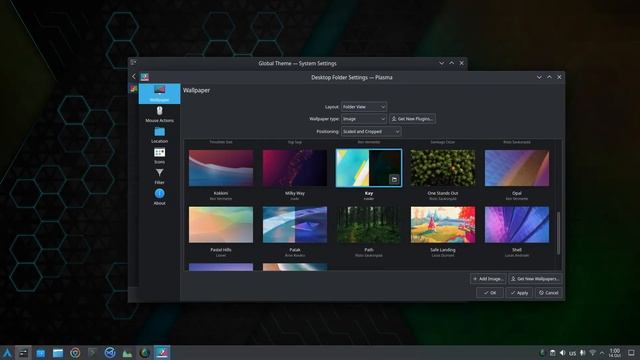640x360 pixels.
Task: Open the Icons section in sidebar
Action: [159, 156]
